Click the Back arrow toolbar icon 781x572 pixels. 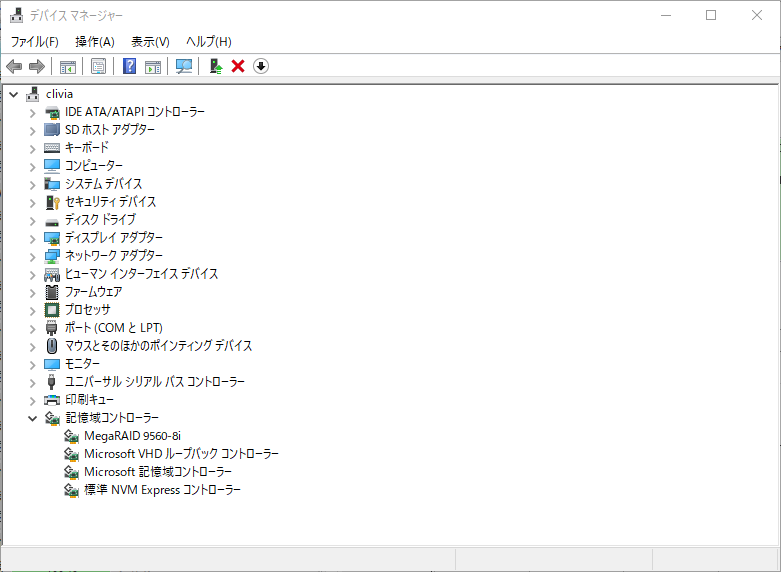pyautogui.click(x=14, y=66)
